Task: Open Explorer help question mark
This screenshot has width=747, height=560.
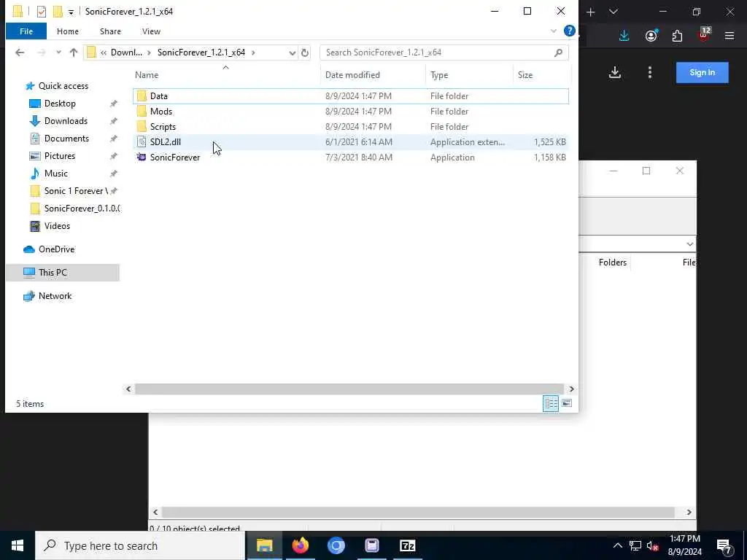Action: [x=569, y=31]
